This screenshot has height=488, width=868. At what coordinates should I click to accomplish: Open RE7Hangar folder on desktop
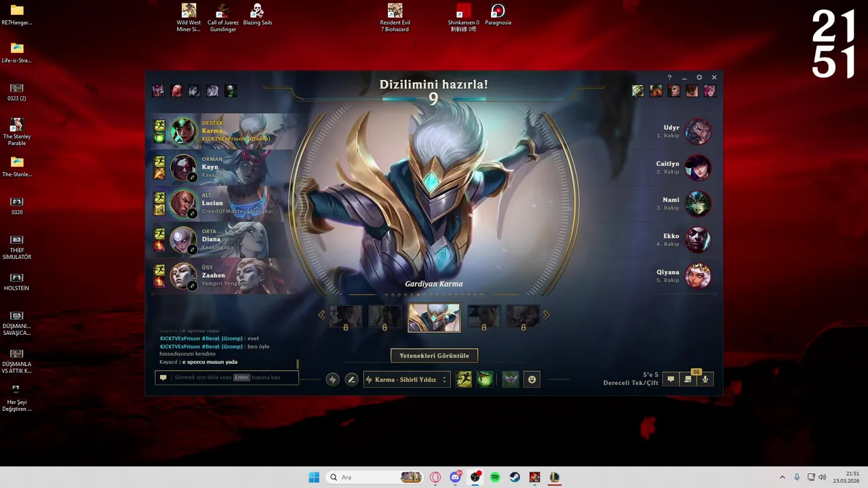(x=17, y=15)
